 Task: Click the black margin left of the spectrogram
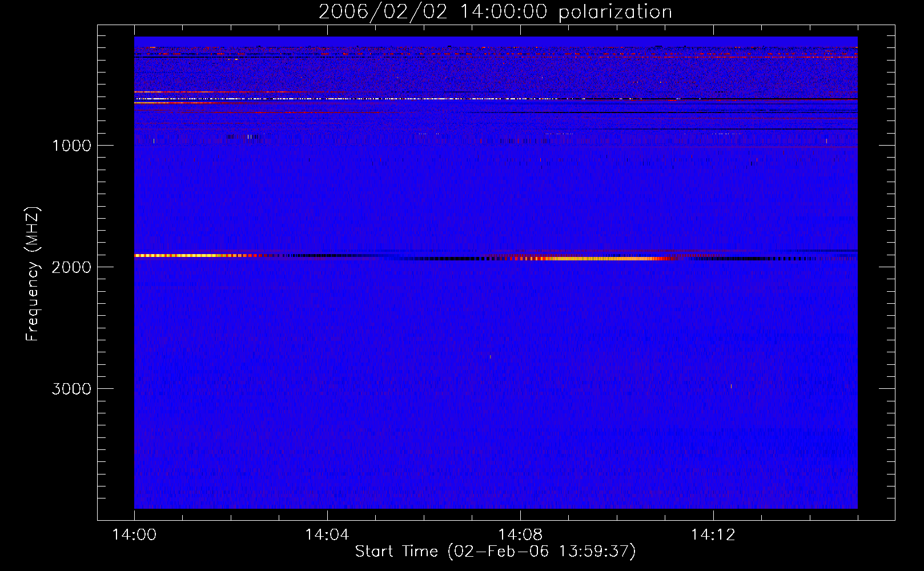pos(116,272)
